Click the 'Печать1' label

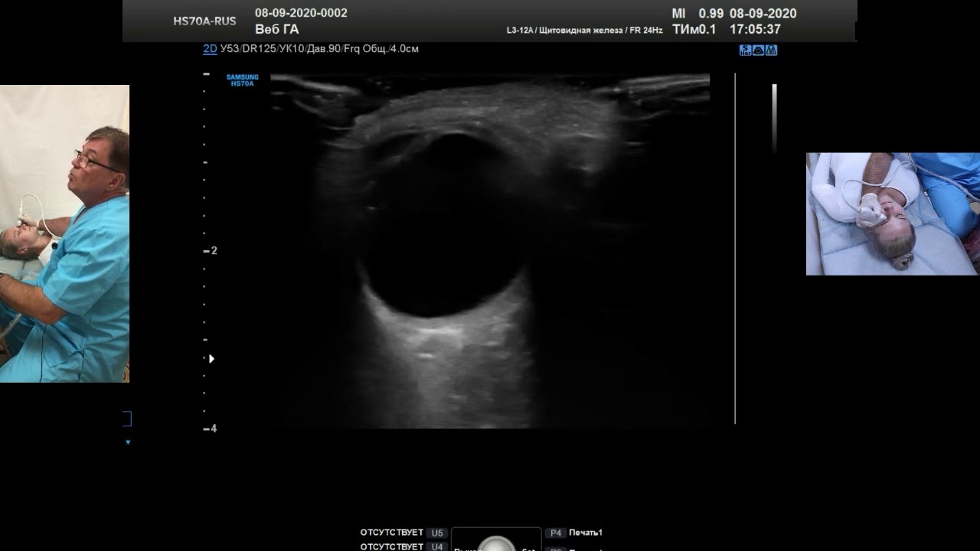(x=586, y=533)
